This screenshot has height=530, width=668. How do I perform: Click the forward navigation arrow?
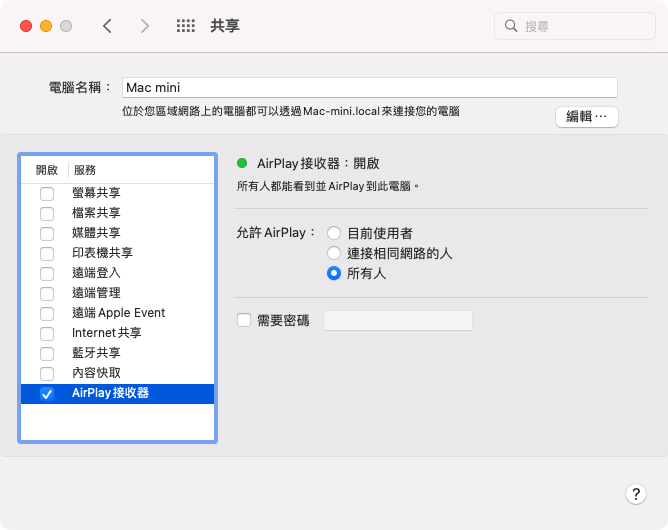145,26
